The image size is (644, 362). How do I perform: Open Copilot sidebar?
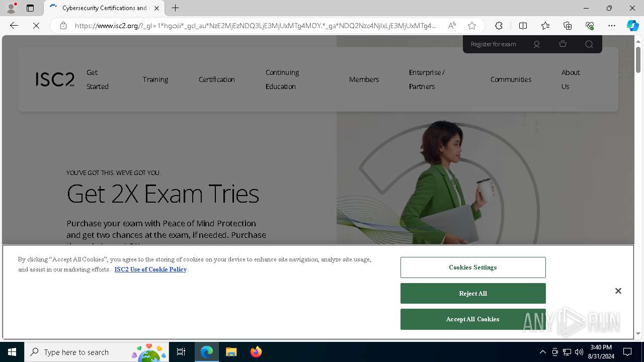pyautogui.click(x=633, y=26)
